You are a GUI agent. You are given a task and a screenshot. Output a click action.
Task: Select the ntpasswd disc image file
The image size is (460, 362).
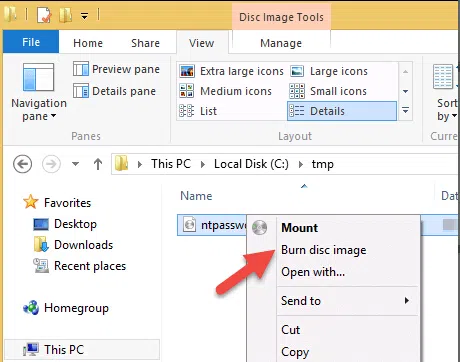point(212,225)
